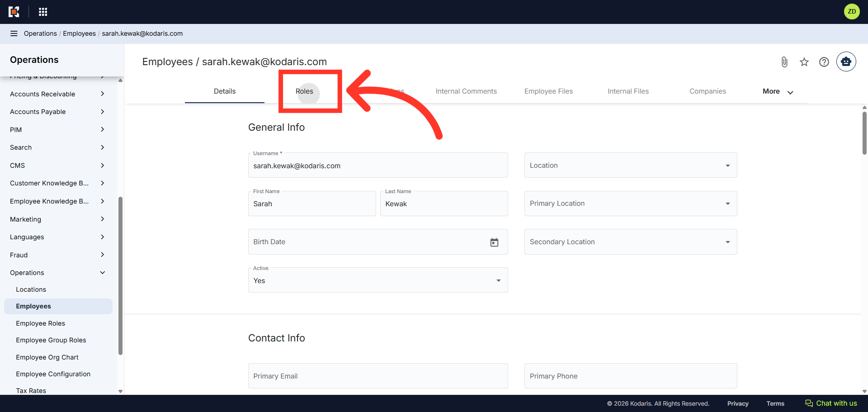Viewport: 868px width, 412px height.
Task: Open the robot assistant button
Action: coord(846,62)
